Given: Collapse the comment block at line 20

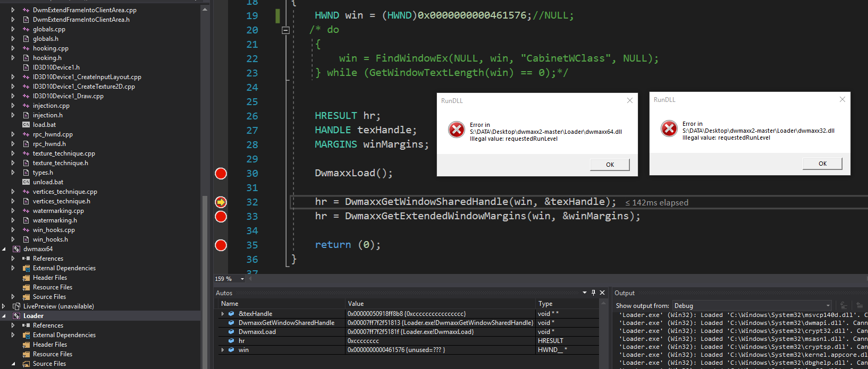Looking at the screenshot, I should tap(285, 30).
